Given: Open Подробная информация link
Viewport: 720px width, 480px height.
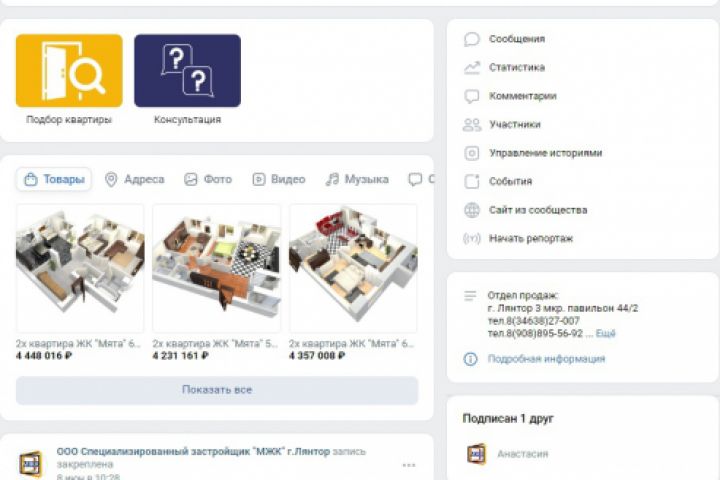Looking at the screenshot, I should click(x=546, y=359).
